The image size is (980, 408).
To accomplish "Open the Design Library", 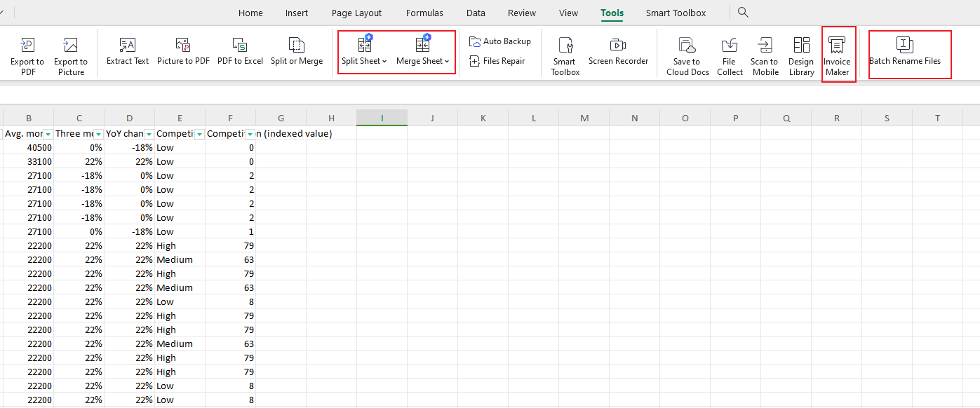I will 801,56.
